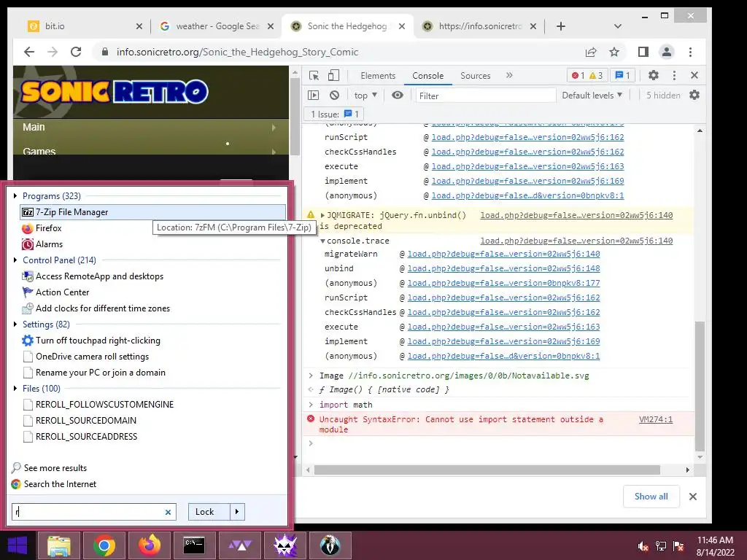Screen dimensions: 747x560
Task: Open the Default levels dropdown
Action: pyautogui.click(x=592, y=96)
